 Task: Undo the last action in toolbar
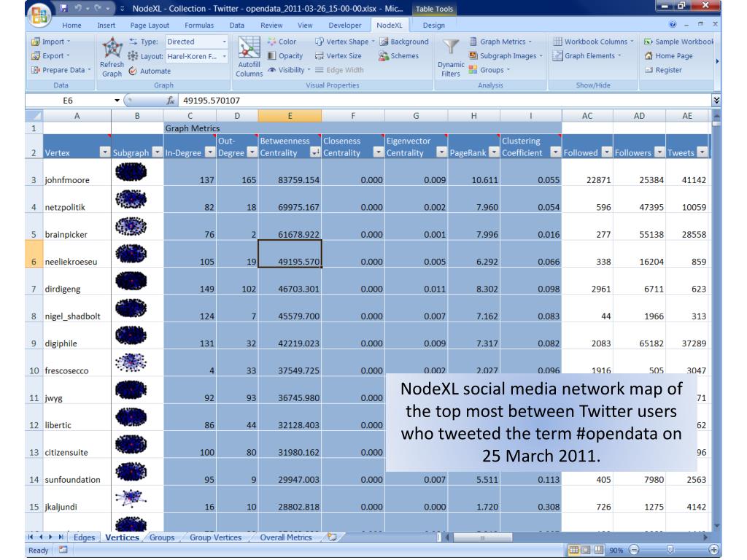coord(79,8)
